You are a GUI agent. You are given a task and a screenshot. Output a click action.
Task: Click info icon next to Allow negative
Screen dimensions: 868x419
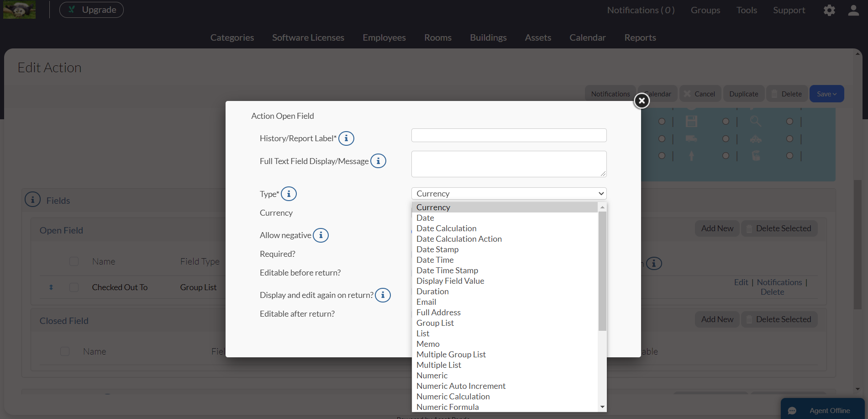(321, 235)
